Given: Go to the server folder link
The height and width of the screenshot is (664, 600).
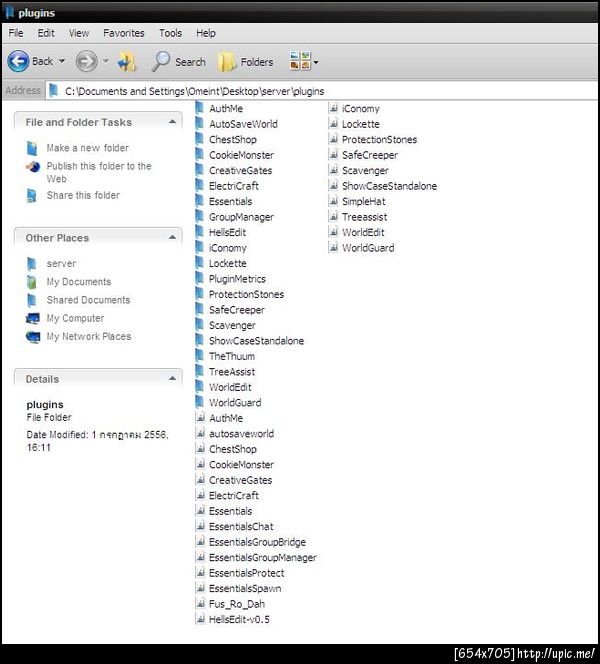Looking at the screenshot, I should (x=61, y=263).
